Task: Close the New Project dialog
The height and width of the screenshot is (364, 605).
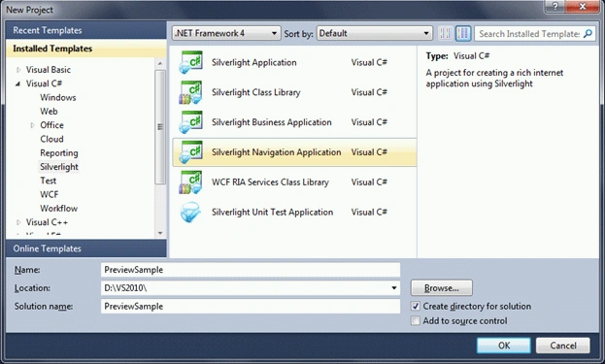Action: [x=583, y=7]
